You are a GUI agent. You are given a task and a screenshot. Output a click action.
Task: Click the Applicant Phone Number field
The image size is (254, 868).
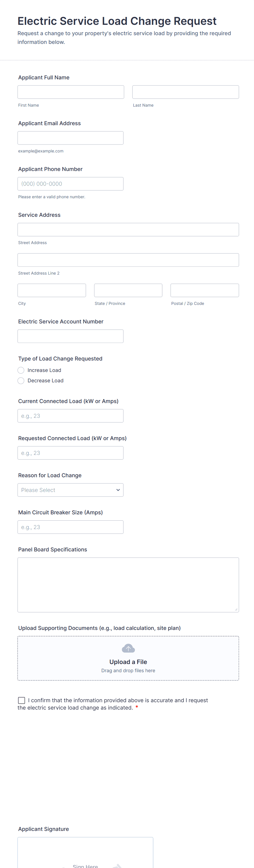(70, 184)
